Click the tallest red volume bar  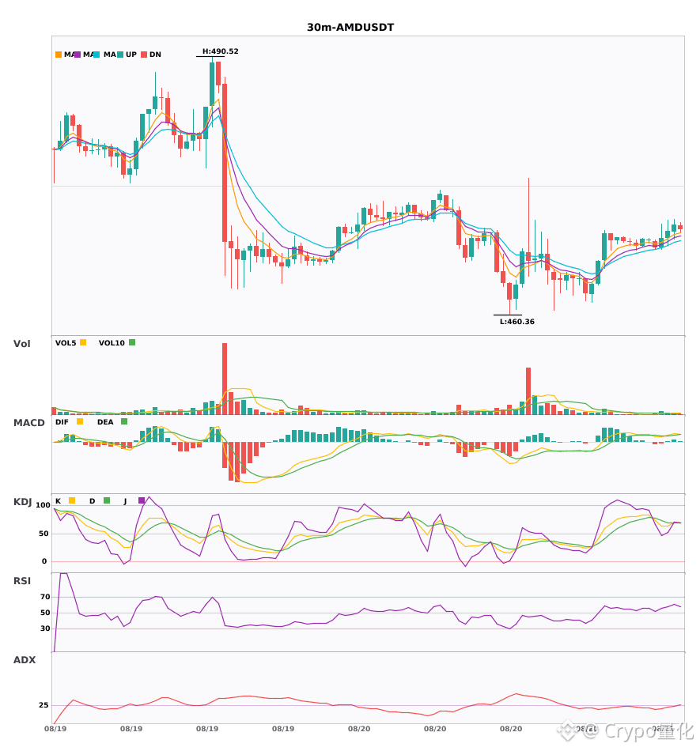point(225,379)
